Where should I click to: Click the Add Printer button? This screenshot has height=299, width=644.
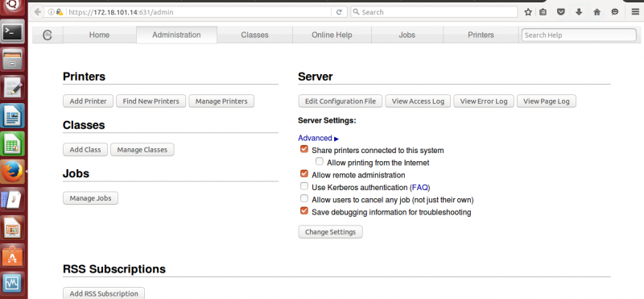pos(88,102)
